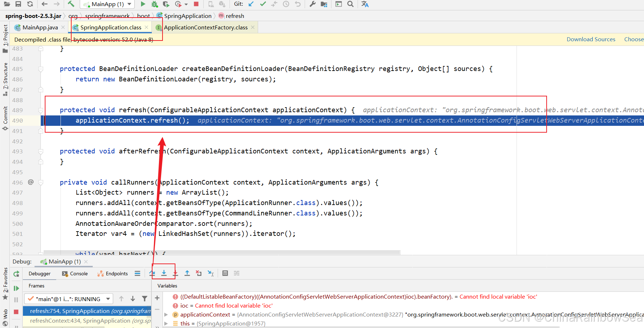Resume program from the debug sidebar
The image size is (644, 328).
coord(16,288)
